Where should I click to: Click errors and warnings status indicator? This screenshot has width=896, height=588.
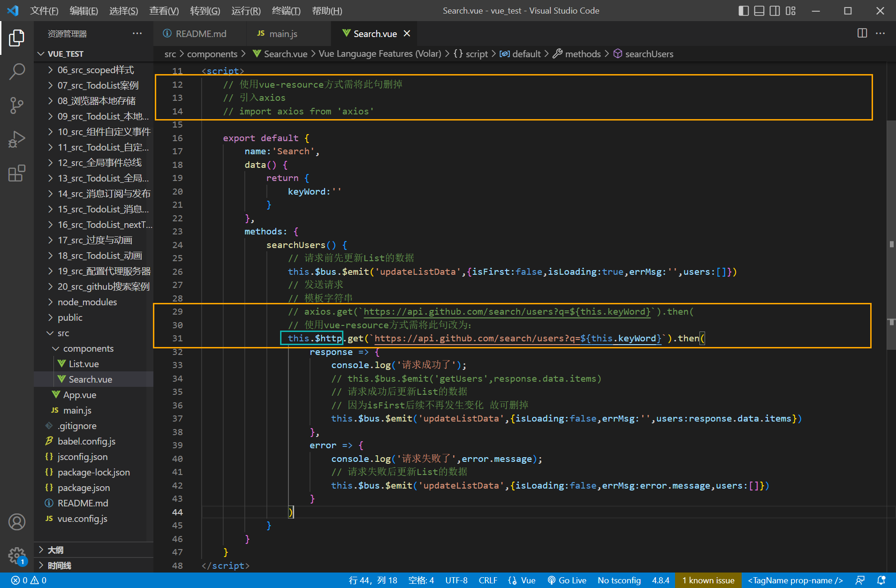(29, 580)
